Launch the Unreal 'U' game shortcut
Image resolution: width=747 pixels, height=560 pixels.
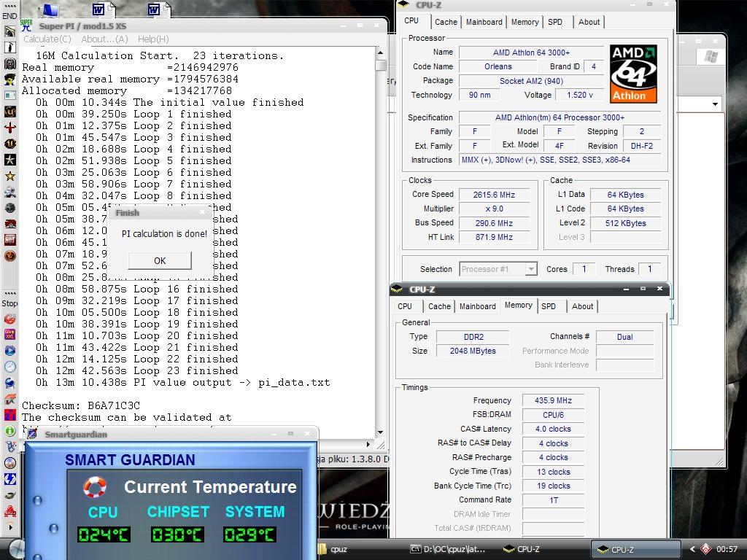tap(9, 112)
